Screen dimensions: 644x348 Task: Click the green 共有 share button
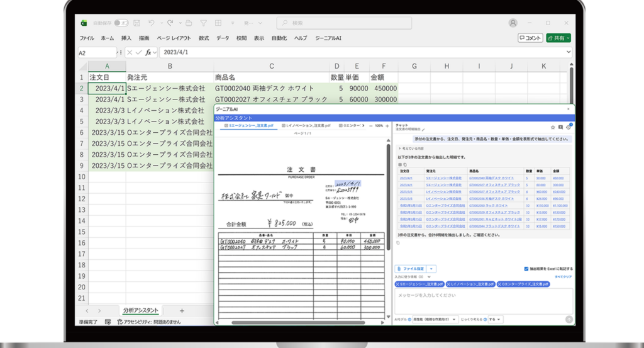pyautogui.click(x=558, y=38)
